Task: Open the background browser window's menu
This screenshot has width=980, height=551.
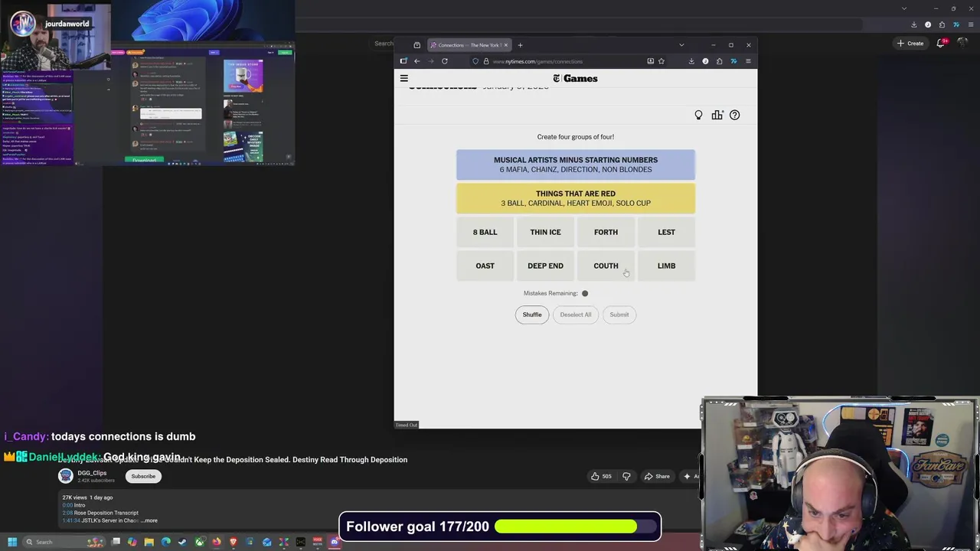Action: click(970, 24)
